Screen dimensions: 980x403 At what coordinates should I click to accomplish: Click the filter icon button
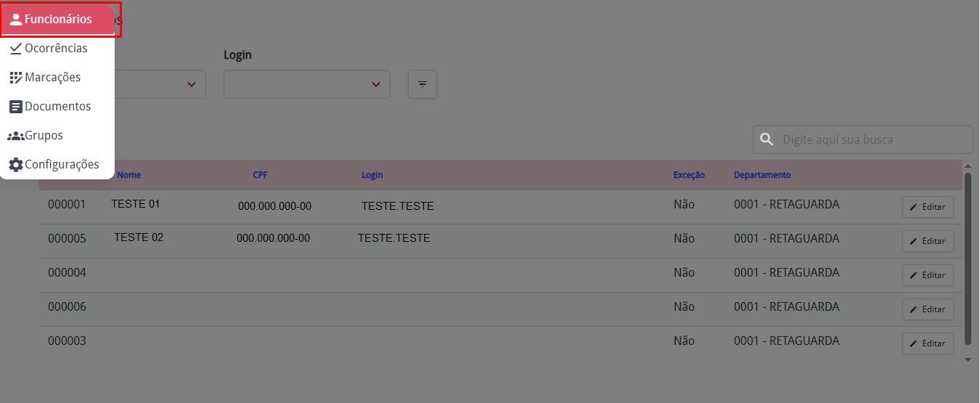pyautogui.click(x=422, y=85)
